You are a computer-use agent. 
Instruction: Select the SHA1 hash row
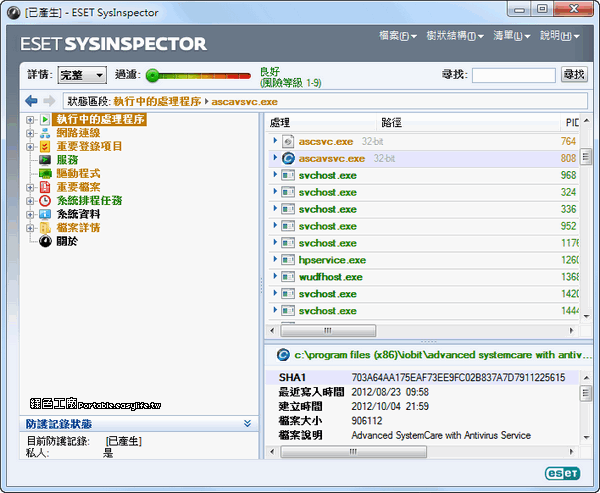click(423, 377)
